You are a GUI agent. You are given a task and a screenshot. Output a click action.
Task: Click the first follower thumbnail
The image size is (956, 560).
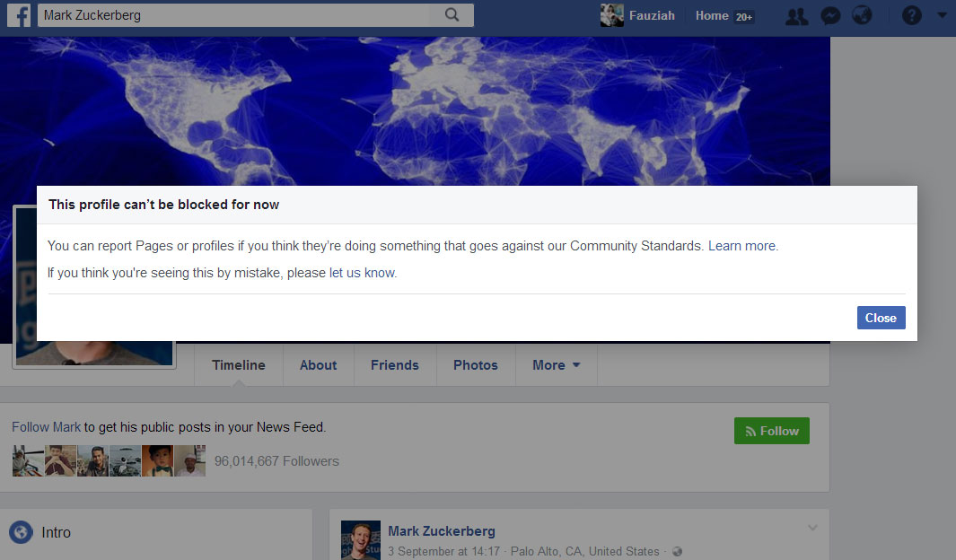(28, 460)
